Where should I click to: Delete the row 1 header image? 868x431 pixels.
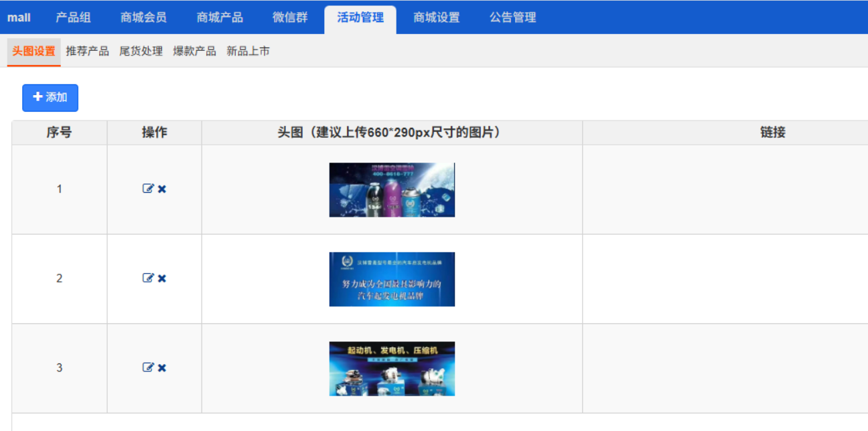tap(162, 189)
